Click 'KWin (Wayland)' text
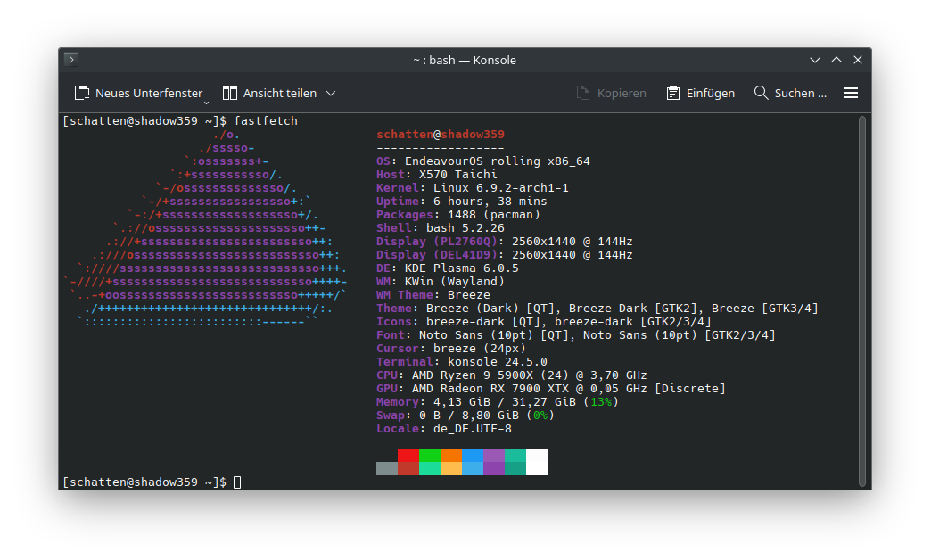Image resolution: width=931 pixels, height=560 pixels. click(454, 282)
